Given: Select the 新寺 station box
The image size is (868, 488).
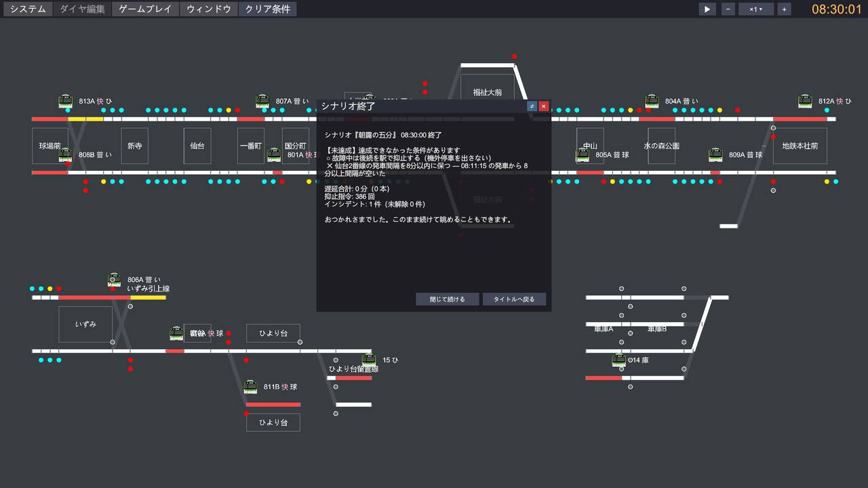Looking at the screenshot, I should coord(134,146).
